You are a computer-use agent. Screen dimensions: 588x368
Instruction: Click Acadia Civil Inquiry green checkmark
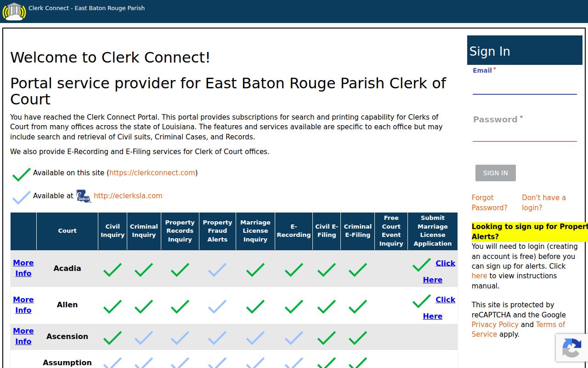click(113, 270)
